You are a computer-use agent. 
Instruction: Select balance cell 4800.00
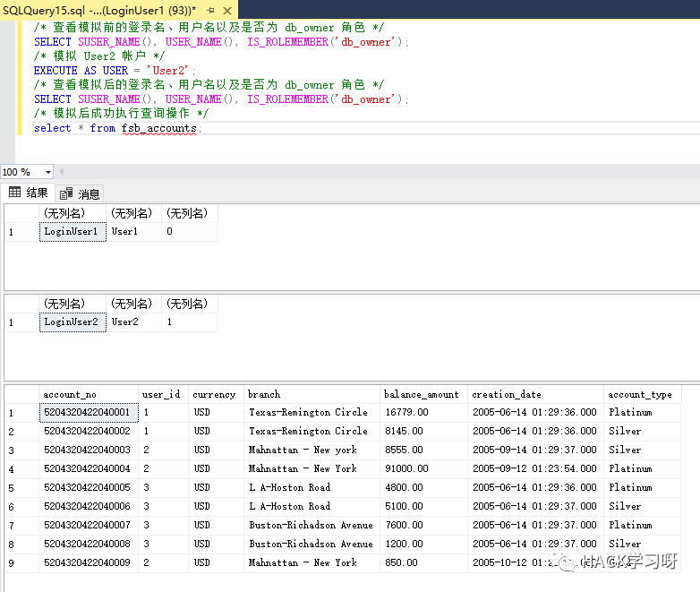(423, 487)
